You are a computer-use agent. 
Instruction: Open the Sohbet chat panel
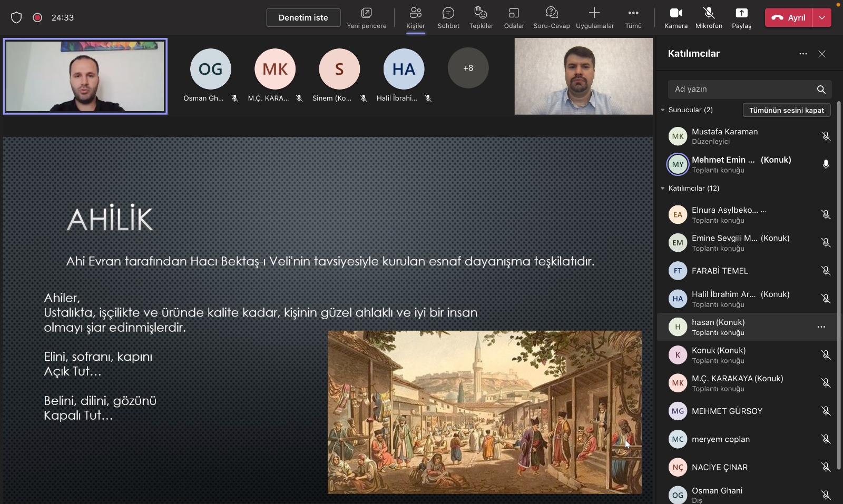(448, 17)
